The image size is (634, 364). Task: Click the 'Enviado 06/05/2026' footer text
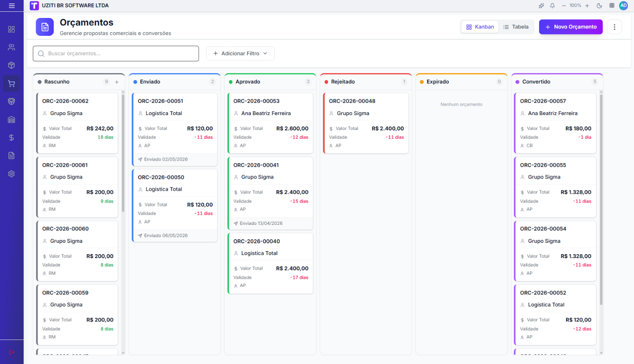166,235
